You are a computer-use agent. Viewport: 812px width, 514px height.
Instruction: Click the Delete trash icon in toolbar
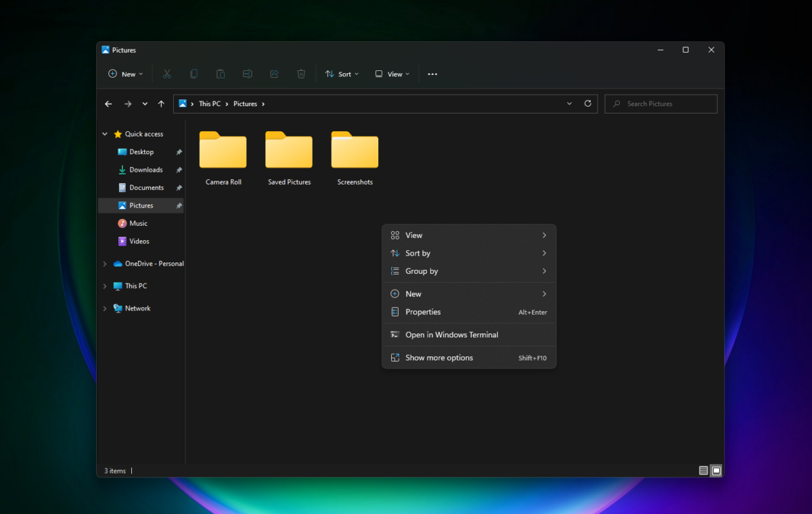(x=301, y=74)
